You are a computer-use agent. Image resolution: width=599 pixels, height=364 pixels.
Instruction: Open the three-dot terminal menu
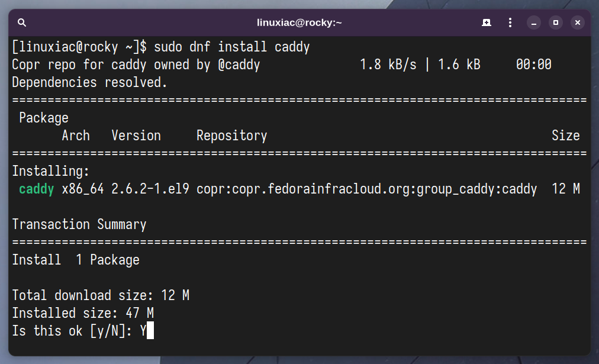[510, 22]
